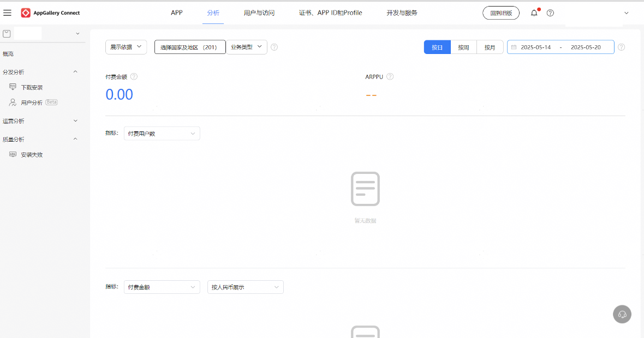
Task: Open the hamburger menu icon
Action: pyautogui.click(x=8, y=13)
